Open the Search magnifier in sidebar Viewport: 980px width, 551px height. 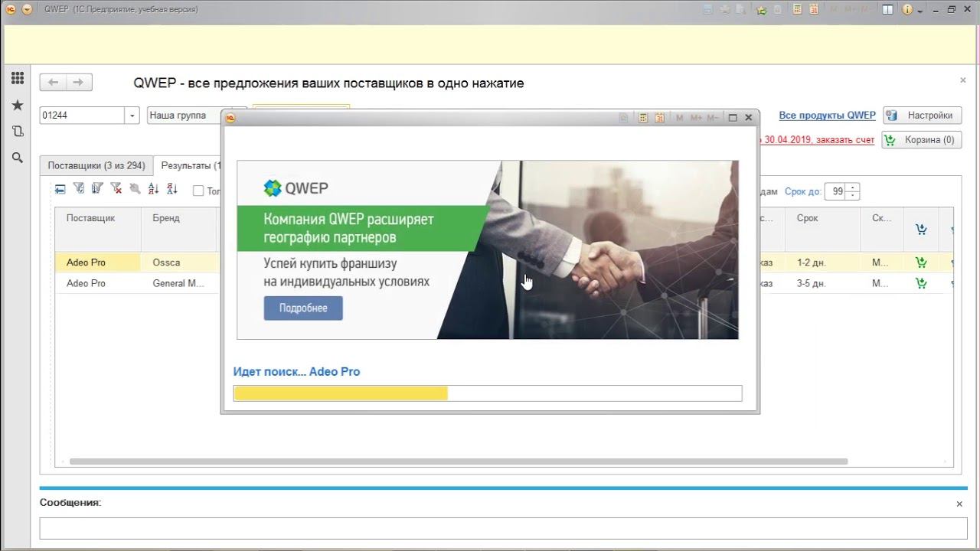coord(18,158)
